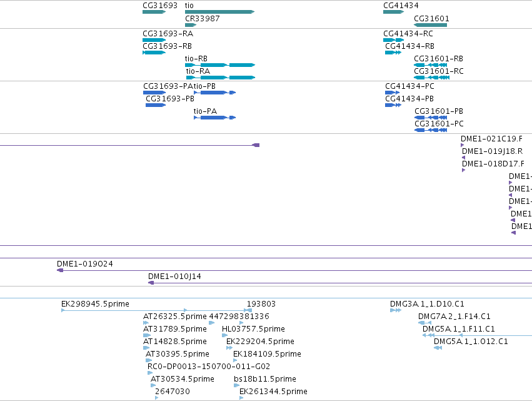532x401 pixels.
Task: Select EST EK184109.5prime
Action: click(x=235, y=360)
